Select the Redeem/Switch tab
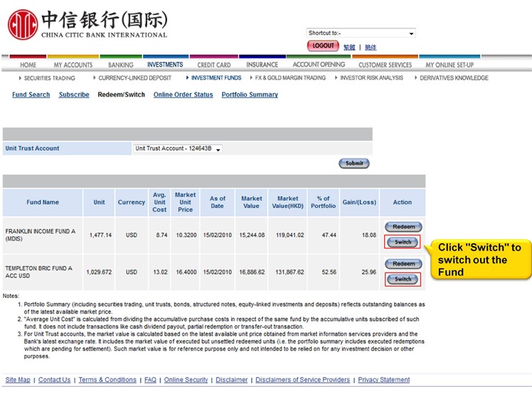The height and width of the screenshot is (399, 532). 121,95
